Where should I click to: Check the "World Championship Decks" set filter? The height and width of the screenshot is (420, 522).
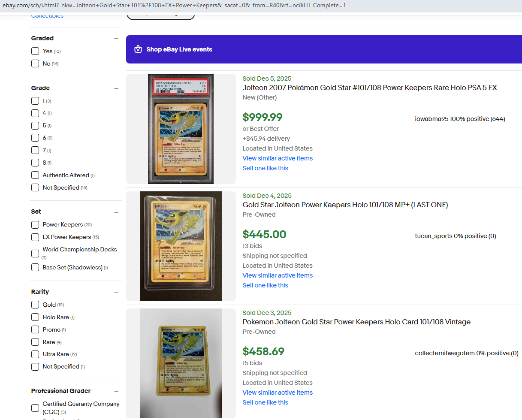coord(35,253)
